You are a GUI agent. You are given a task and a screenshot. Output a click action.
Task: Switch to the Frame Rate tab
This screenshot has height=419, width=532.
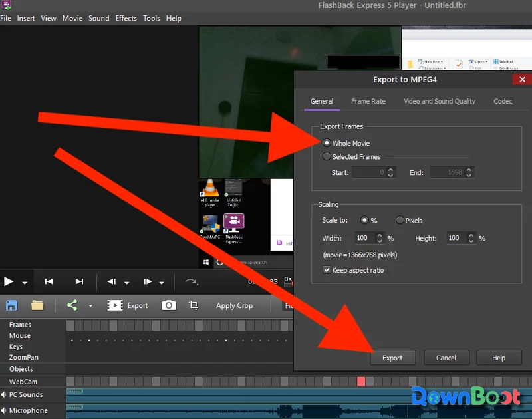click(x=368, y=102)
